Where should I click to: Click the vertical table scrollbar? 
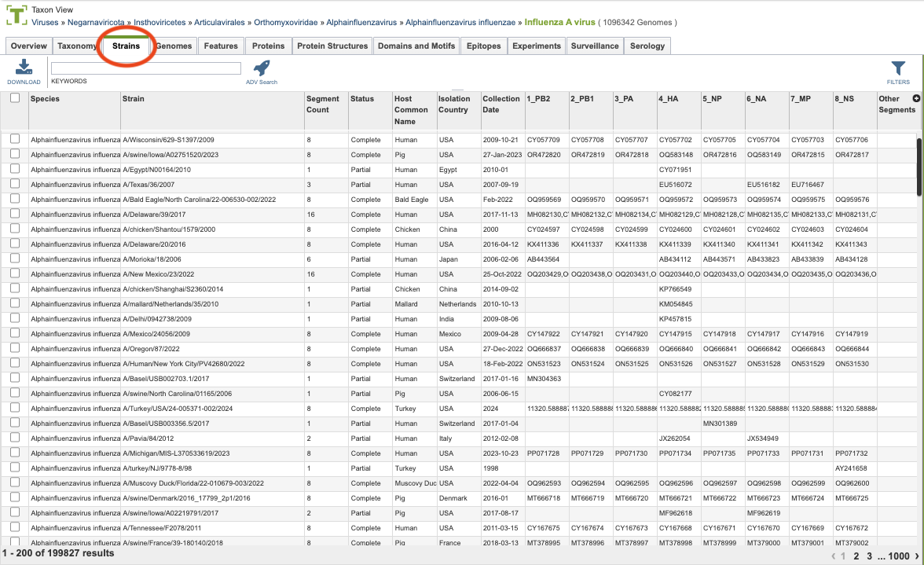pyautogui.click(x=919, y=166)
